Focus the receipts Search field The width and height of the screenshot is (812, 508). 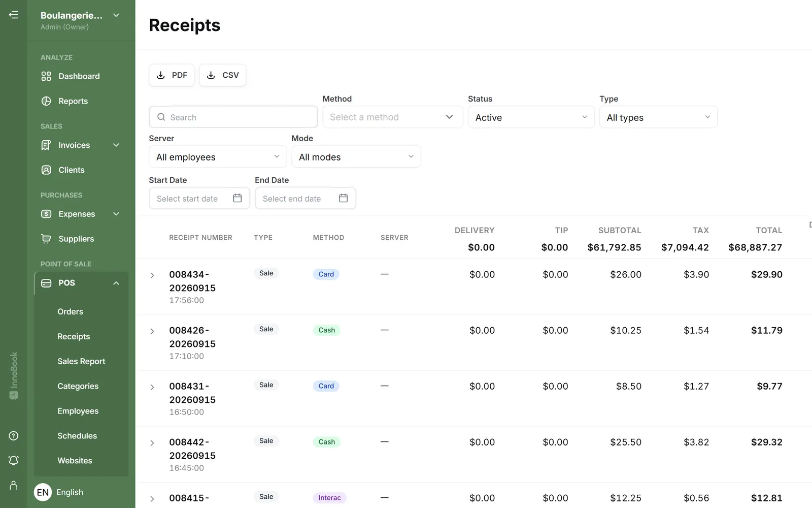[233, 117]
